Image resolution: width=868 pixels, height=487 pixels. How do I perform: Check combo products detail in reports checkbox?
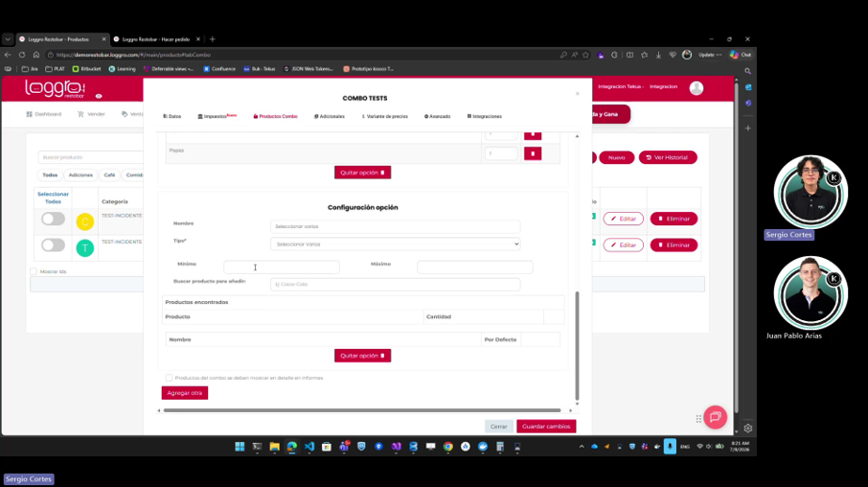(x=169, y=378)
